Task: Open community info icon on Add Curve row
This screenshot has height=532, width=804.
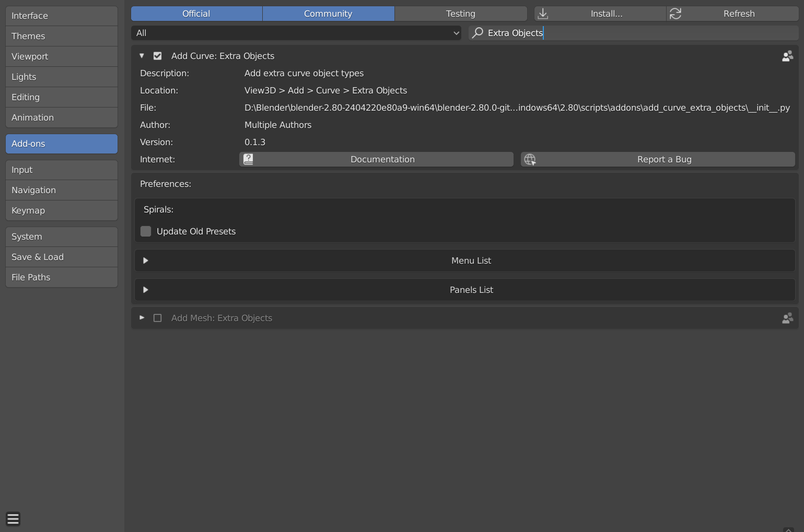Action: 787,56
